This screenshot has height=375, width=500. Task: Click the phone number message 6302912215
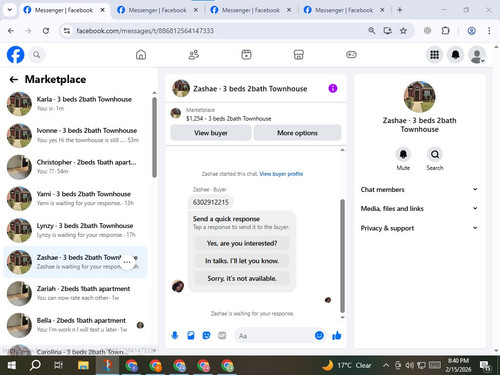pyautogui.click(x=211, y=202)
